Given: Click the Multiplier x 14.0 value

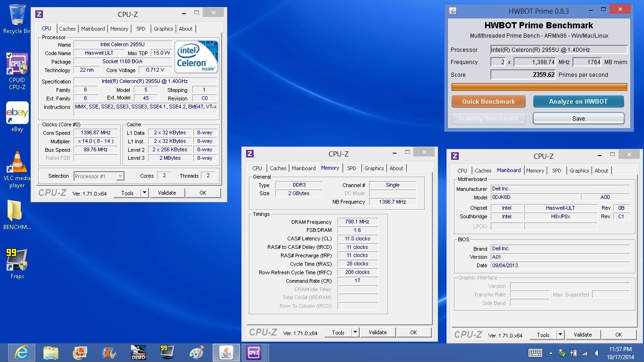Looking at the screenshot, I should [x=96, y=141].
